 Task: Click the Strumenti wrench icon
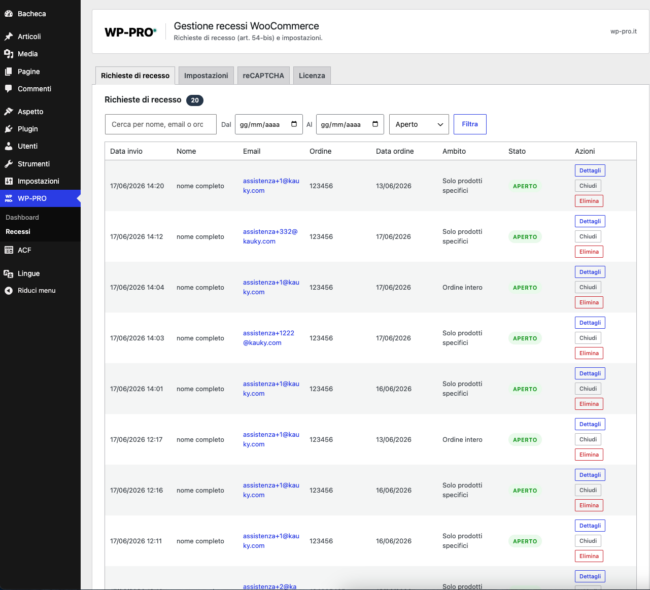pyautogui.click(x=8, y=164)
